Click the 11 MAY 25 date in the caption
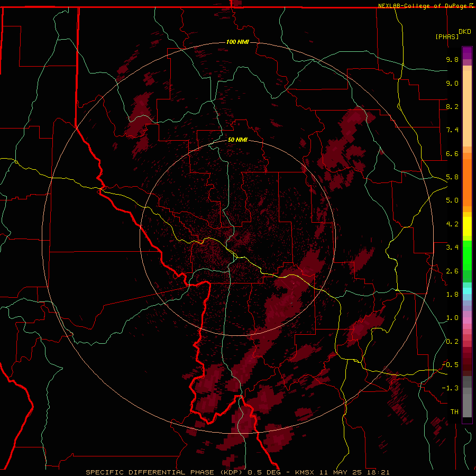 [342, 472]
